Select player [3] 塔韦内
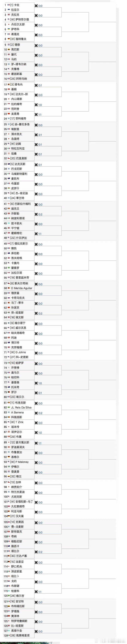 (16, 84)
